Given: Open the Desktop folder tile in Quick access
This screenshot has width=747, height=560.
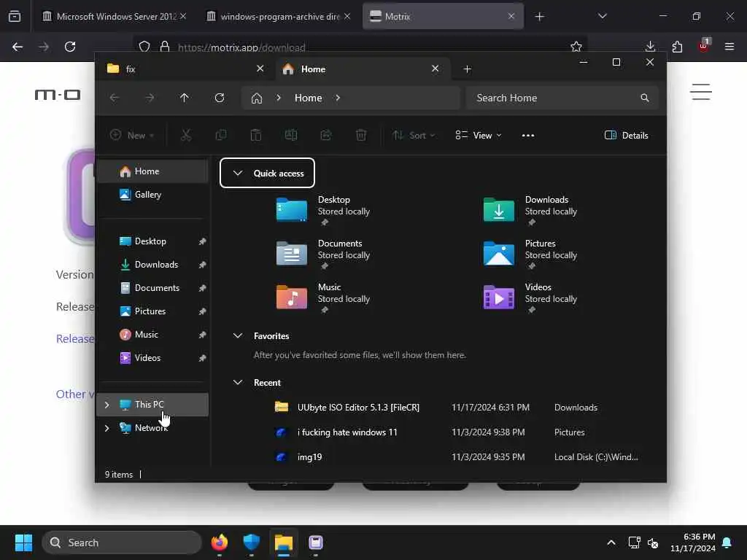Looking at the screenshot, I should (x=324, y=209).
